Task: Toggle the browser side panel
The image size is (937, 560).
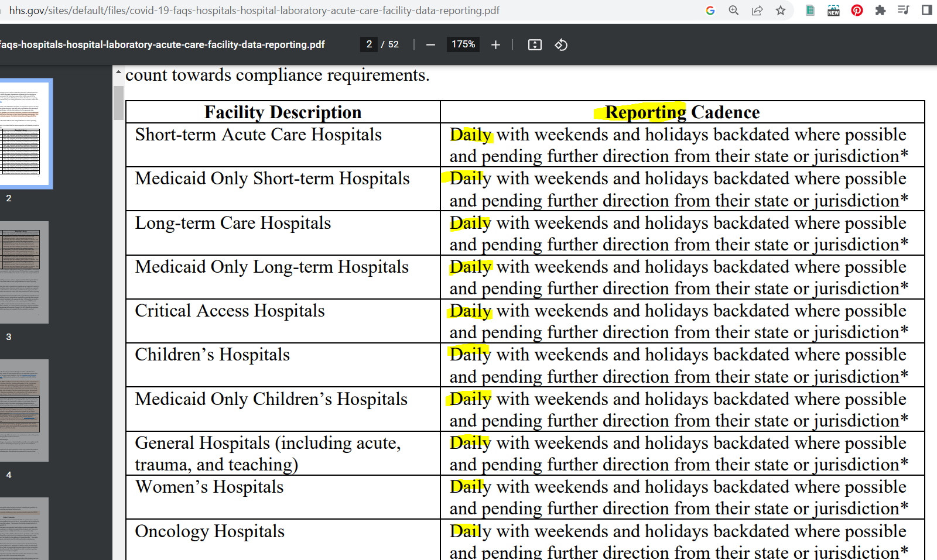Action: pyautogui.click(x=926, y=10)
